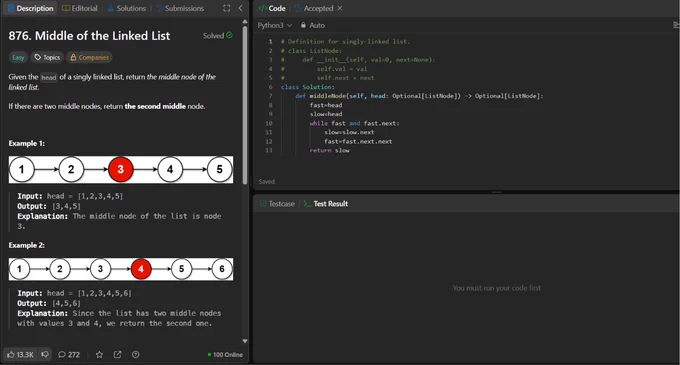Image resolution: width=680 pixels, height=365 pixels.
Task: Like the problem with 13.3K thumbs up
Action: (20, 355)
